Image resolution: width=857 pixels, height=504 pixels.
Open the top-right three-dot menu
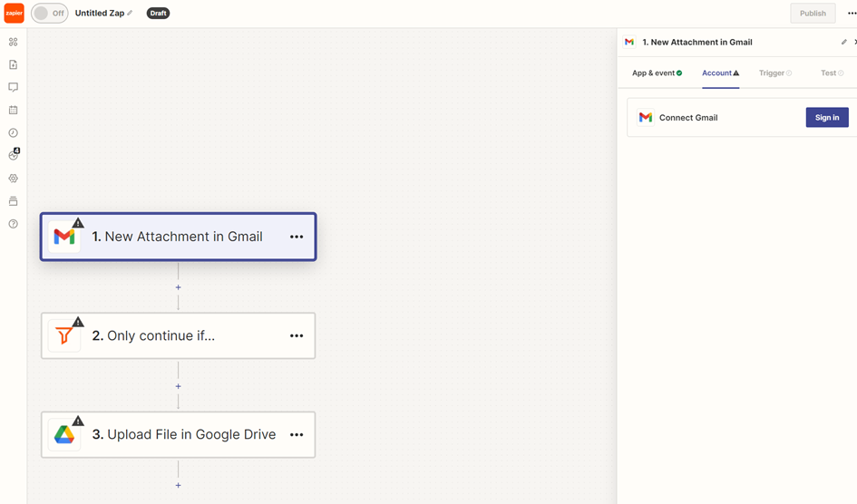point(852,13)
